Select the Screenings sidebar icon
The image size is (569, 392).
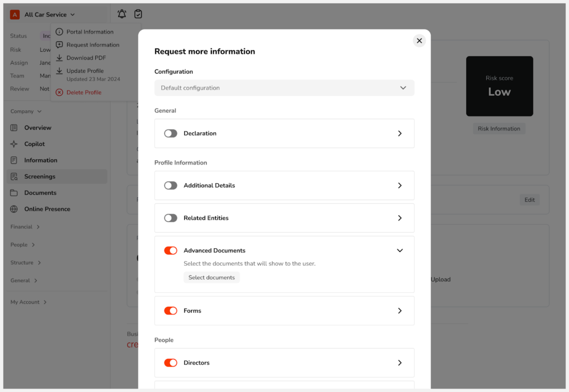click(x=14, y=177)
